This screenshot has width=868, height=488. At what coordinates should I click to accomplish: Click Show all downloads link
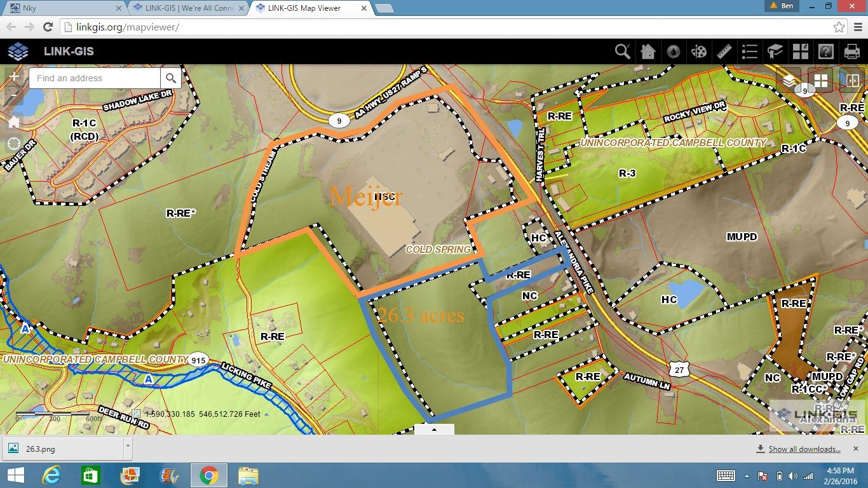[x=804, y=449]
